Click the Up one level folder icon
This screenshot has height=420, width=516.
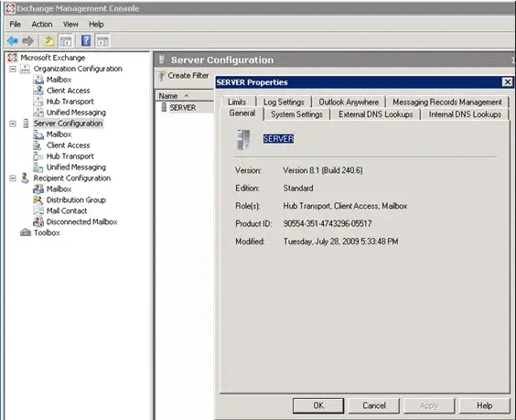tap(49, 41)
